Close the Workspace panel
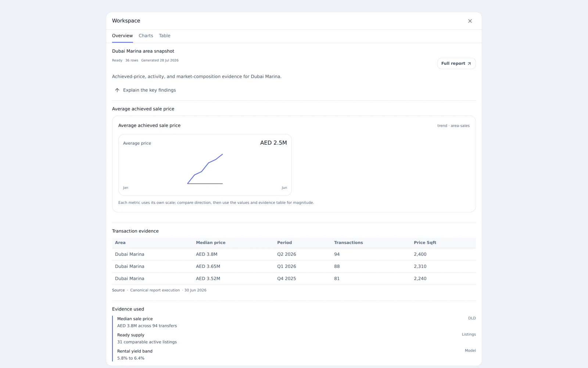Image resolution: width=588 pixels, height=368 pixels. tap(470, 21)
